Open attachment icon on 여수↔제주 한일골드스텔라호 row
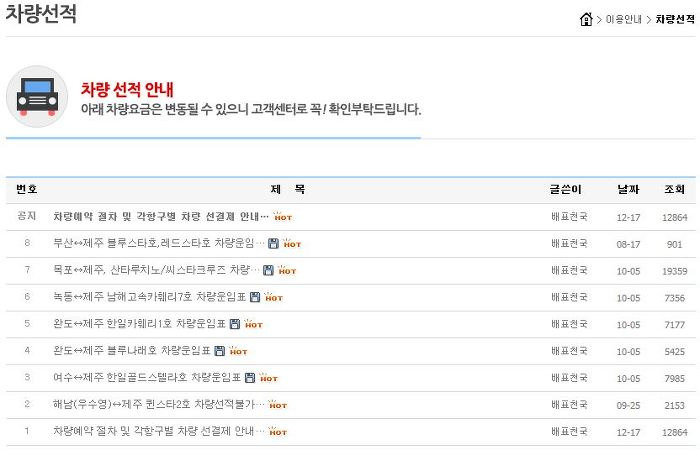Viewport: 700px width, 450px height. pos(250,378)
